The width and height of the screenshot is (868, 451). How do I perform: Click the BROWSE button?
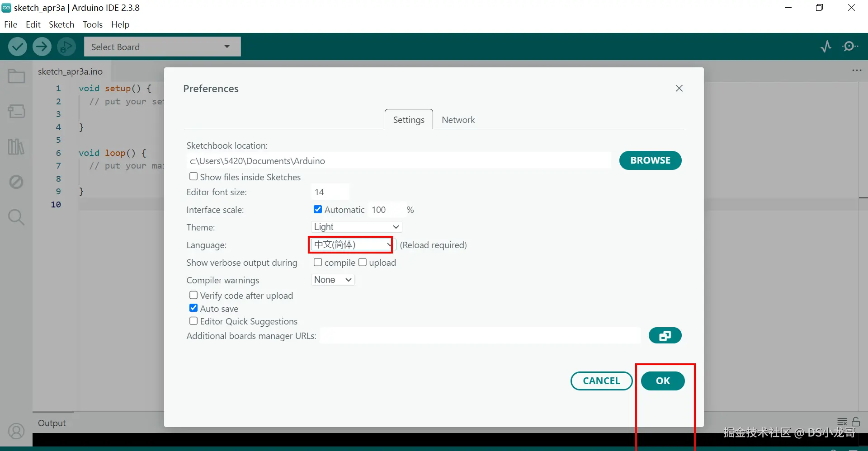pyautogui.click(x=650, y=160)
